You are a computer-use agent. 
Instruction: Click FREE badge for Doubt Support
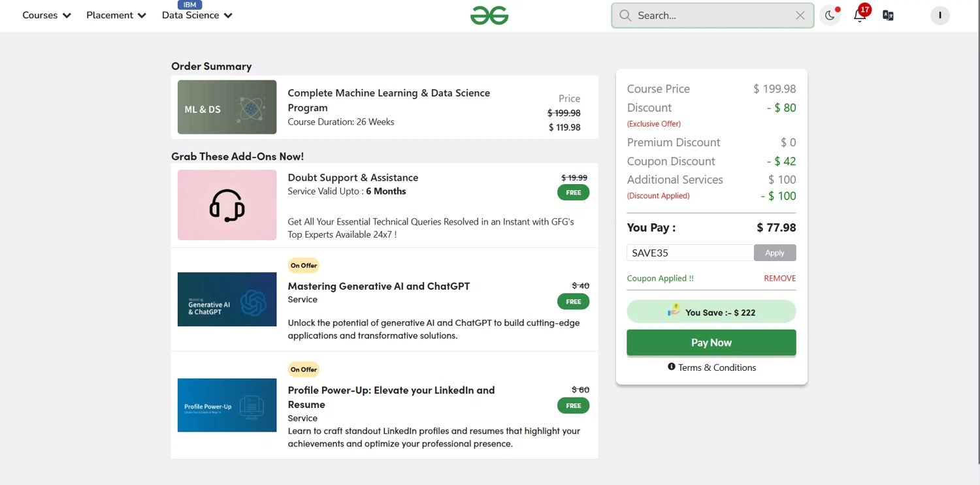[573, 193]
